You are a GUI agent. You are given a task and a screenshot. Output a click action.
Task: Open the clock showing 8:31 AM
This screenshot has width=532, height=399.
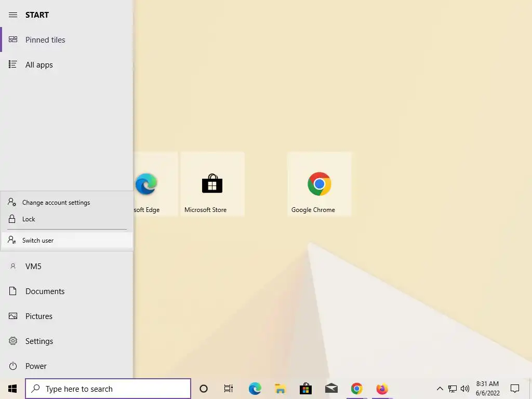487,389
